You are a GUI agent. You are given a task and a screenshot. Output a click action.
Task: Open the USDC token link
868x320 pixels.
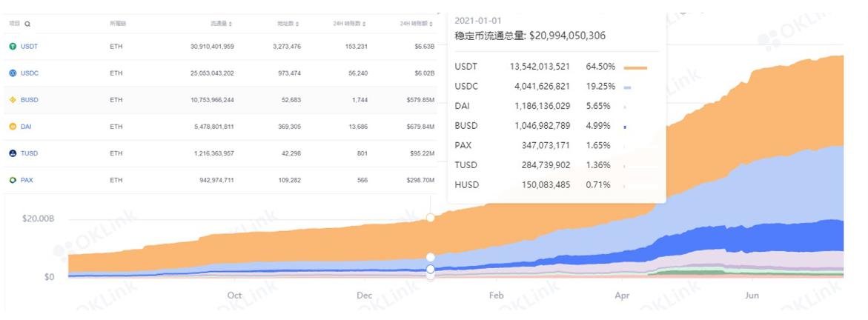[30, 73]
